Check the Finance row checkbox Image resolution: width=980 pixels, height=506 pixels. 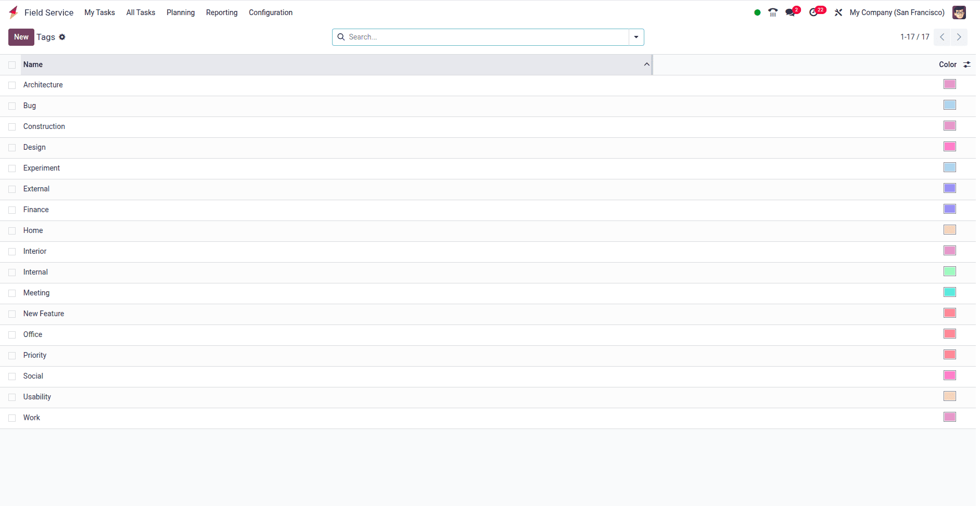pyautogui.click(x=12, y=210)
